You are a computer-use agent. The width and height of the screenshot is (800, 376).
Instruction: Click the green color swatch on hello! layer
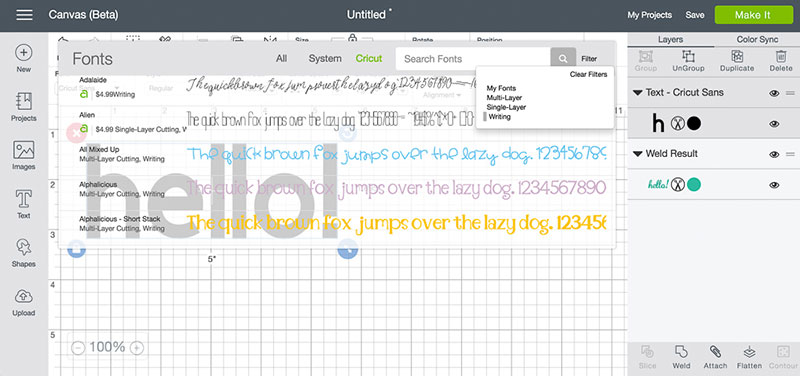[x=693, y=185]
